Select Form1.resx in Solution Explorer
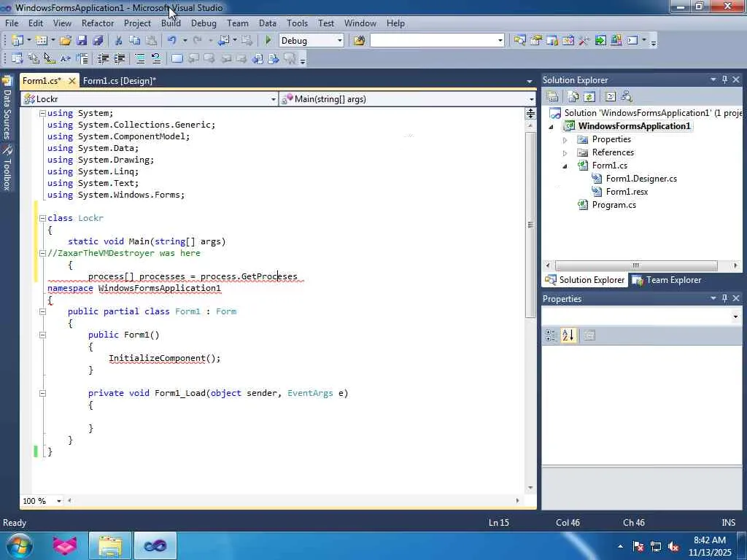This screenshot has width=747, height=560. pos(627,192)
